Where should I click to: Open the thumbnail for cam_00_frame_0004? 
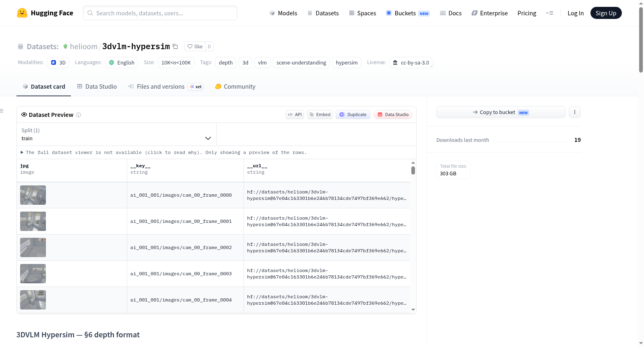tap(33, 300)
